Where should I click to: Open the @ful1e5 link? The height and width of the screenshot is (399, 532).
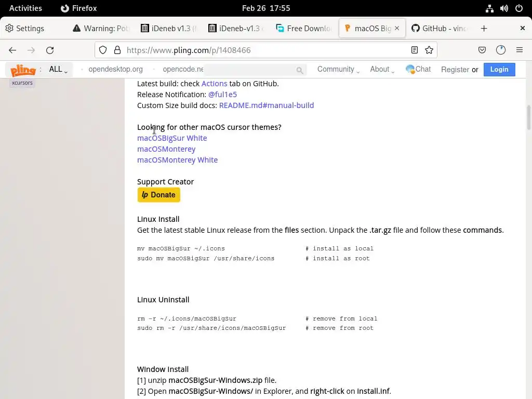[x=222, y=95]
